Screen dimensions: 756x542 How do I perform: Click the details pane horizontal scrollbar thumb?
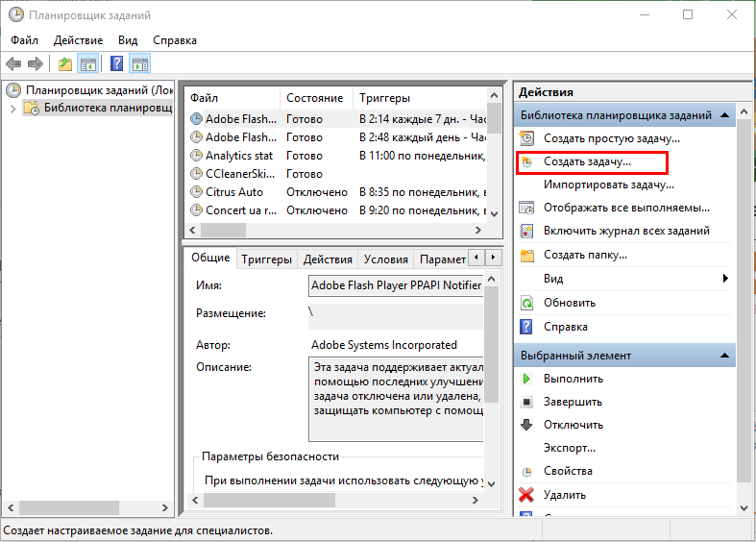pos(269,500)
